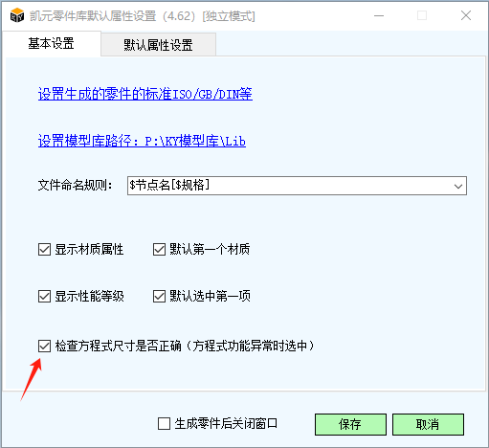This screenshot has width=489, height=448.
Task: Click inside the 文件命名规则 text field
Action: pos(289,186)
